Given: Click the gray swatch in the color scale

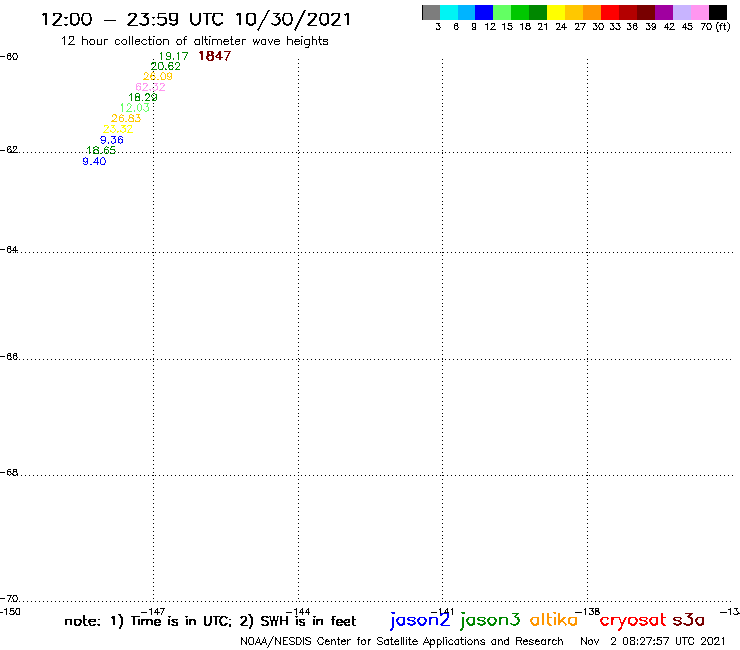Looking at the screenshot, I should point(431,12).
